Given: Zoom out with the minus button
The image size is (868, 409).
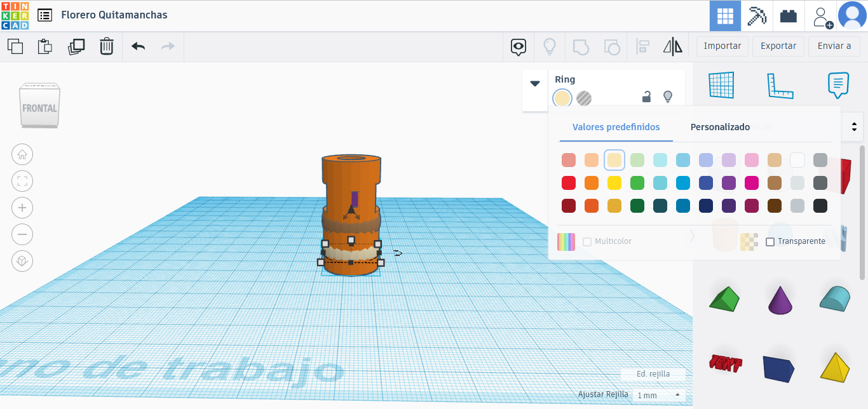Looking at the screenshot, I should tap(22, 234).
